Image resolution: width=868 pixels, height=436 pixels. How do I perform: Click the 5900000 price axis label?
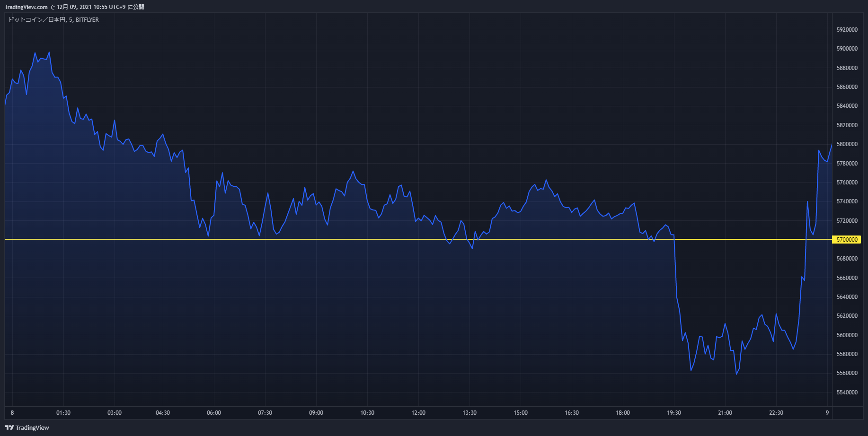pyautogui.click(x=847, y=49)
